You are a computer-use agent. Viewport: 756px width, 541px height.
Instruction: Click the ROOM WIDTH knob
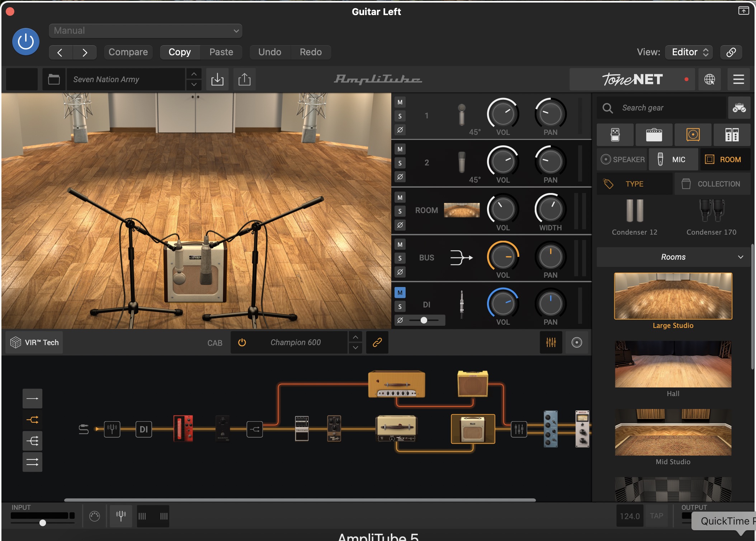coord(551,209)
